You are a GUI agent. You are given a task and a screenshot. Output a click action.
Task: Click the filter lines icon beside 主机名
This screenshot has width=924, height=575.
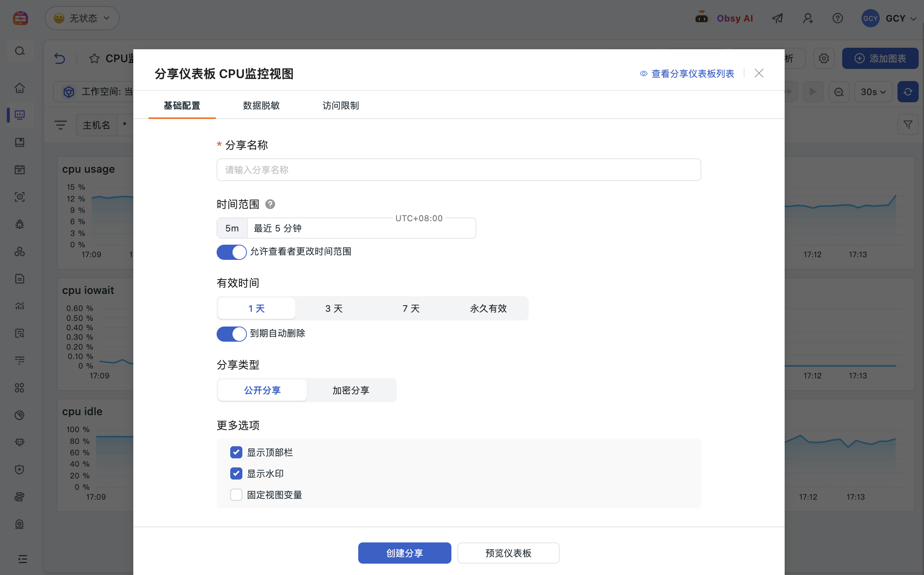click(x=61, y=125)
